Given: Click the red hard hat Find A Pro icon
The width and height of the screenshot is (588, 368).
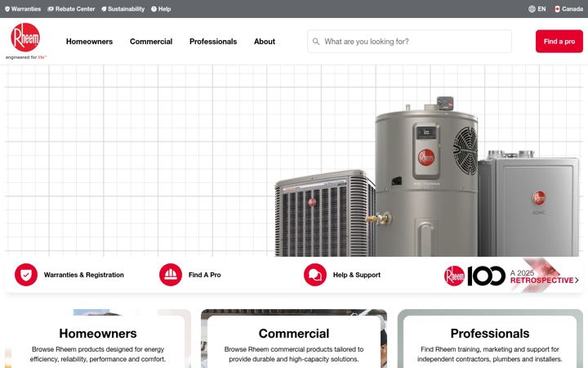Looking at the screenshot, I should (171, 275).
